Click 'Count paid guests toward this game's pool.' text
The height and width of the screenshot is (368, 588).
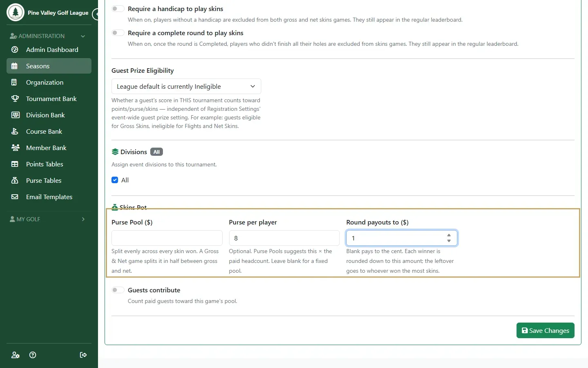pyautogui.click(x=183, y=301)
